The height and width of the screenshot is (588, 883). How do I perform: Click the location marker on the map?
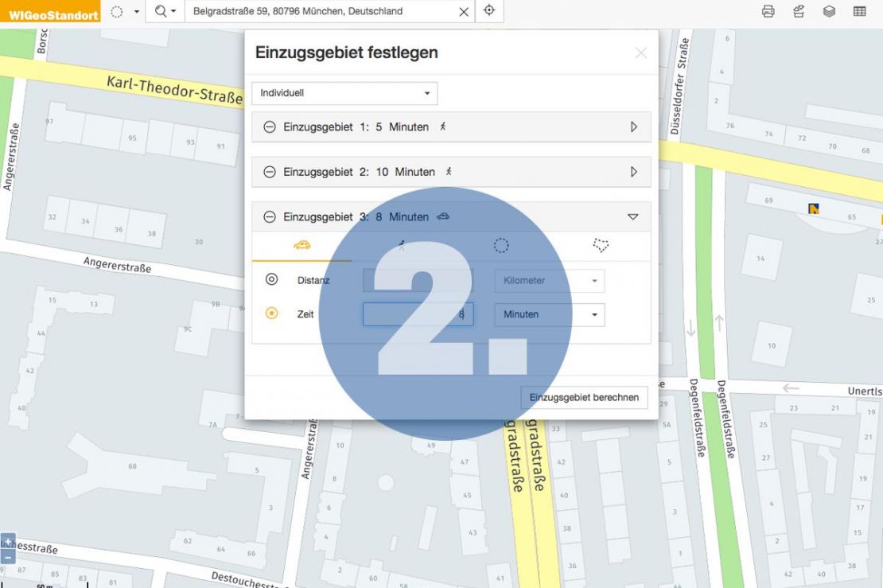point(813,209)
